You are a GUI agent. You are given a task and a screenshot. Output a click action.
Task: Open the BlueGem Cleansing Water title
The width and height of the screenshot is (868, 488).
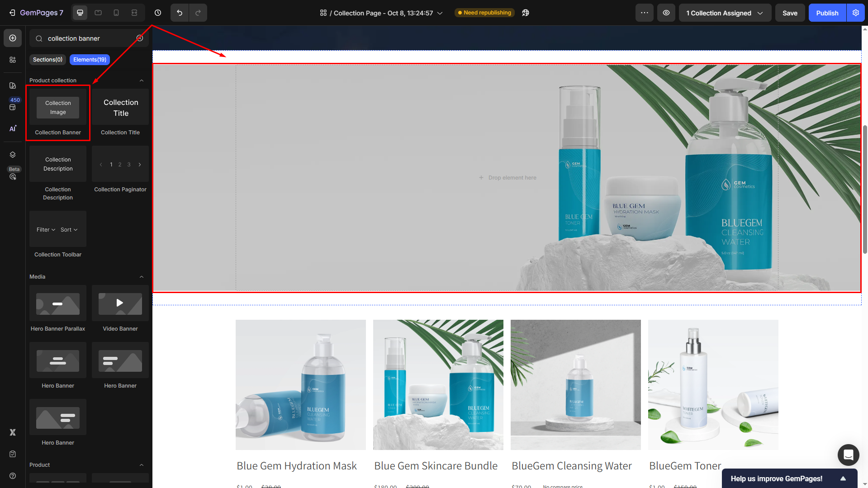pyautogui.click(x=572, y=466)
